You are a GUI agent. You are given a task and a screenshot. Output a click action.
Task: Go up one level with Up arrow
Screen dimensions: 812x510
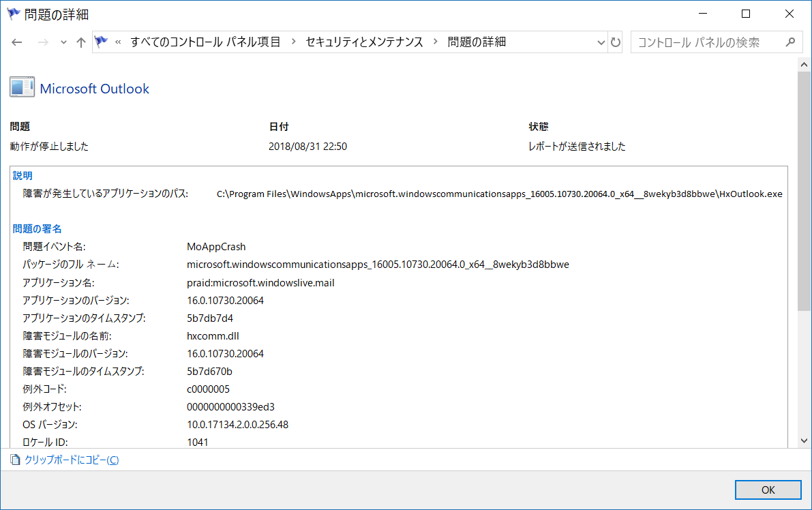pos(80,42)
